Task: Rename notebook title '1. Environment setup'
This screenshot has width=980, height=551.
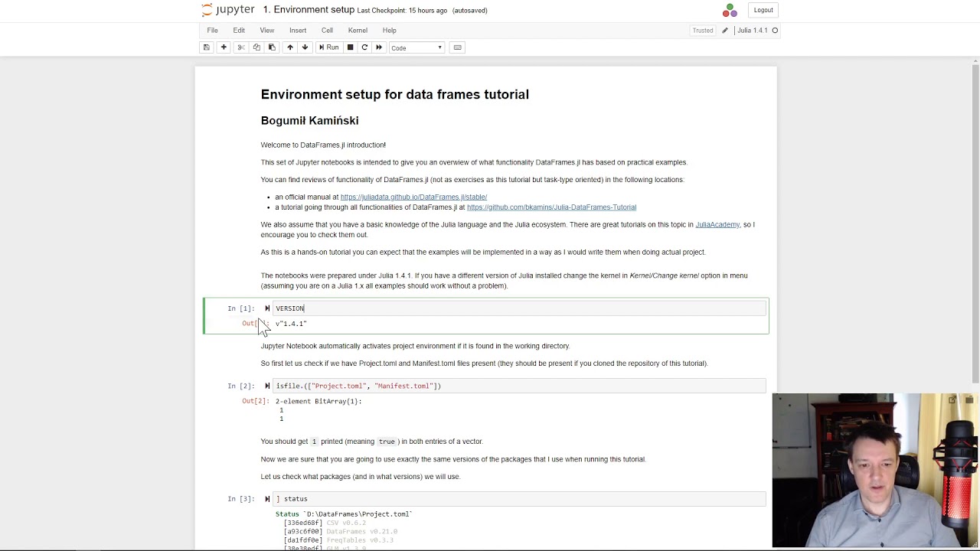Action: pos(309,10)
